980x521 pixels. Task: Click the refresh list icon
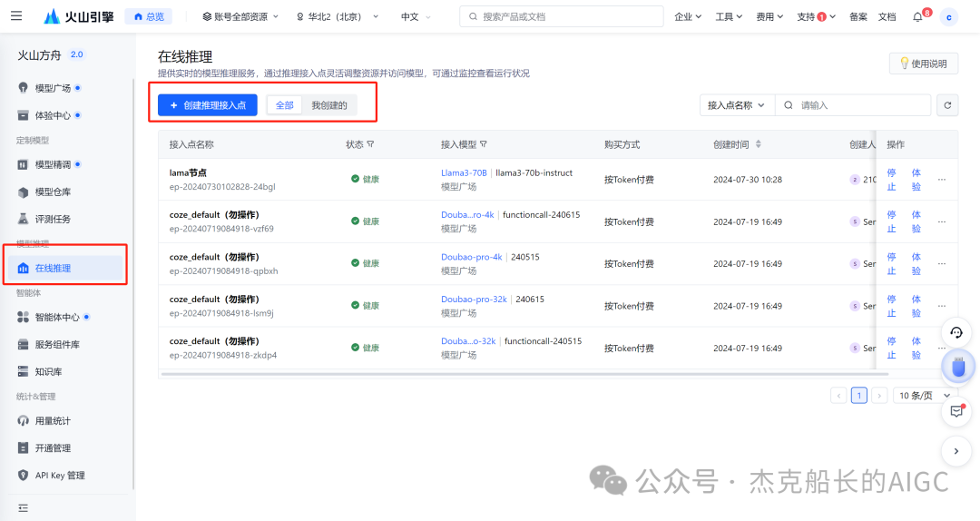(x=947, y=105)
